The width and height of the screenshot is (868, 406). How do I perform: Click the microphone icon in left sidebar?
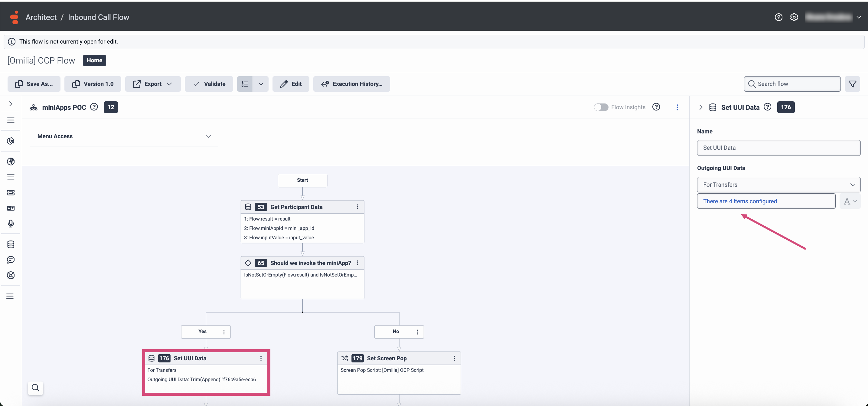11,223
